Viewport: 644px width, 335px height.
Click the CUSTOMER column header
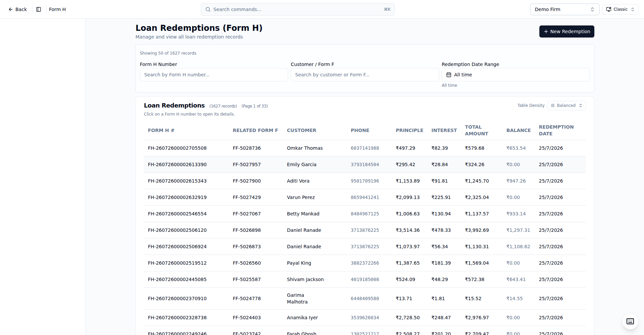click(302, 130)
